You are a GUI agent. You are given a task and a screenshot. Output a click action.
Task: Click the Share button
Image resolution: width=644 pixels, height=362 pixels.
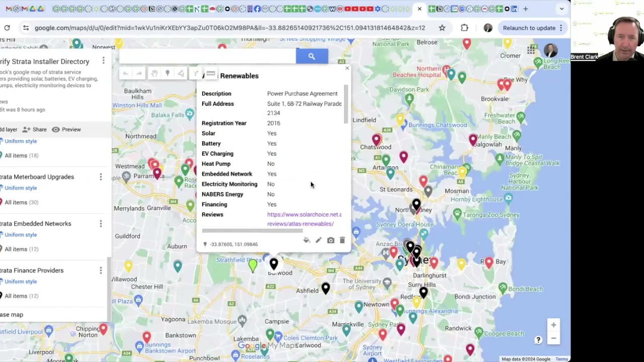point(35,129)
